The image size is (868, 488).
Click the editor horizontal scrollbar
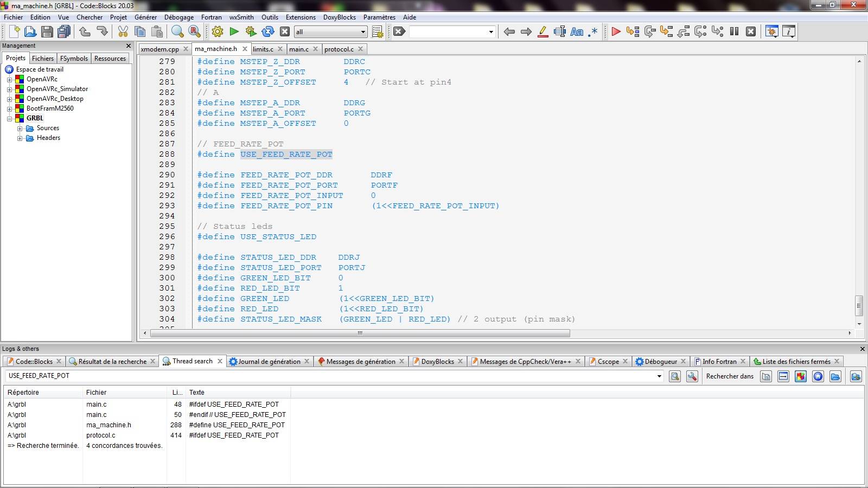360,333
